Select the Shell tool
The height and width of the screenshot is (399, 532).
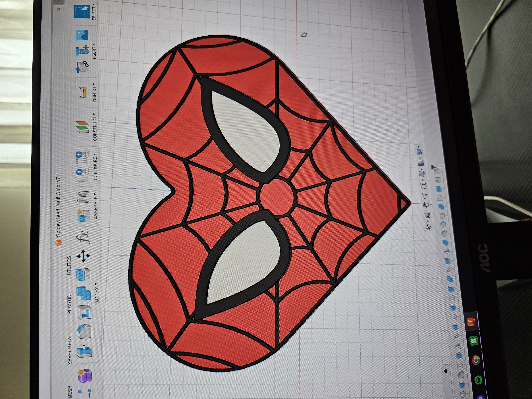click(84, 312)
